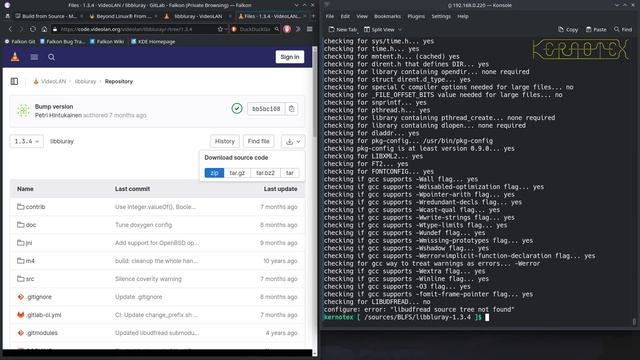Viewport: 640px width, 360px height.
Task: Open Konsole File menu
Action: 330,16
